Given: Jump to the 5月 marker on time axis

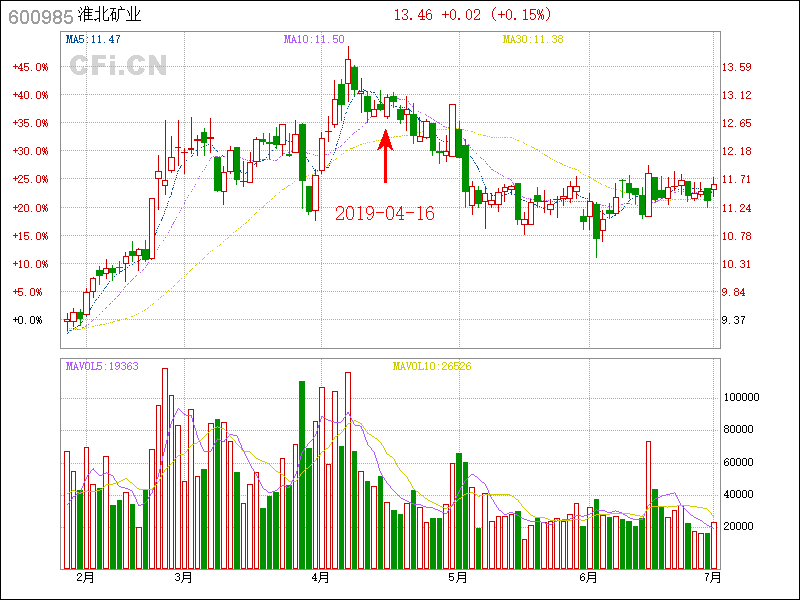Looking at the screenshot, I should [457, 577].
